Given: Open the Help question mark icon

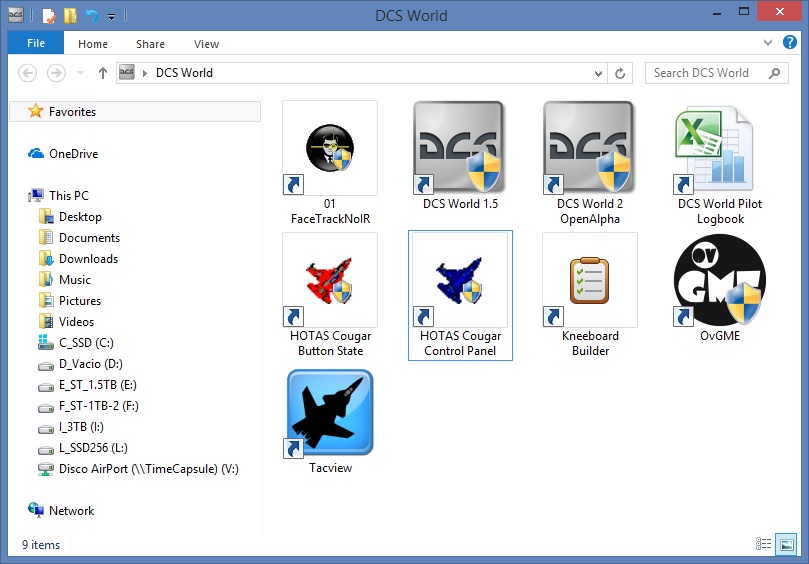Looking at the screenshot, I should point(789,42).
